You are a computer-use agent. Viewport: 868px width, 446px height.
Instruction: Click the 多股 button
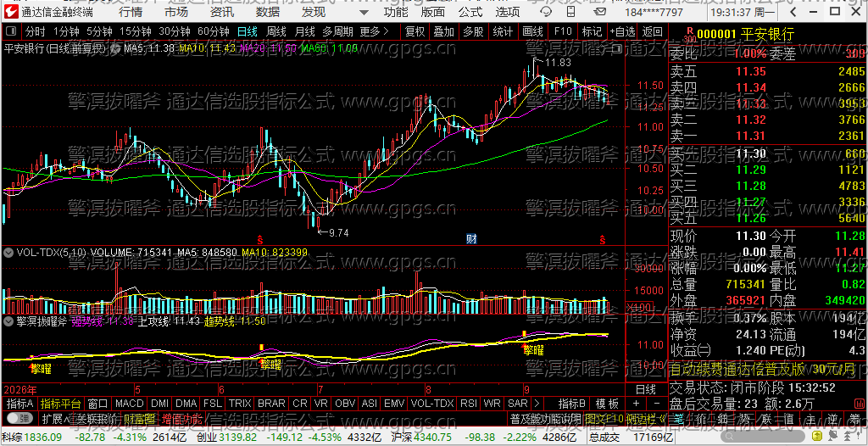point(473,31)
